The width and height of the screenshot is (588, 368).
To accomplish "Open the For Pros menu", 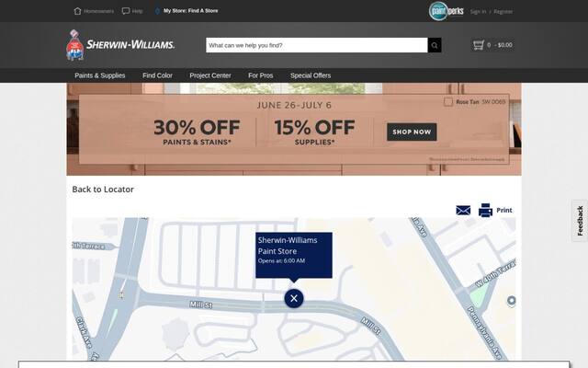I will pos(261,75).
